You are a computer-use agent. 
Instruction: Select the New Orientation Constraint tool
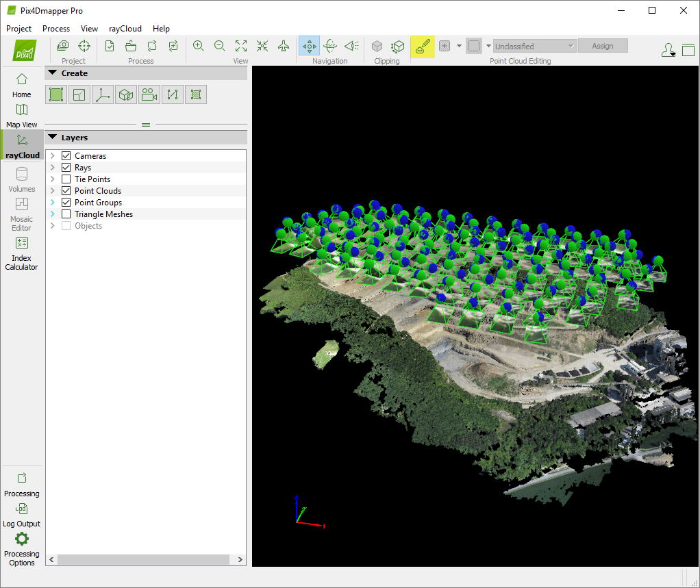(x=102, y=94)
